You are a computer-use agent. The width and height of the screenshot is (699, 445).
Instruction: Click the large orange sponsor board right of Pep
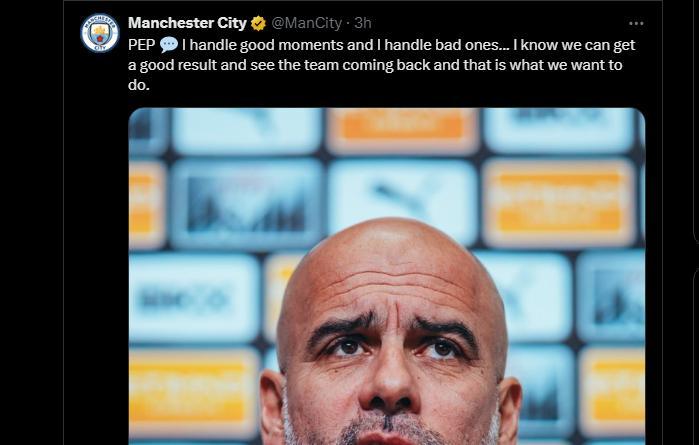(559, 203)
